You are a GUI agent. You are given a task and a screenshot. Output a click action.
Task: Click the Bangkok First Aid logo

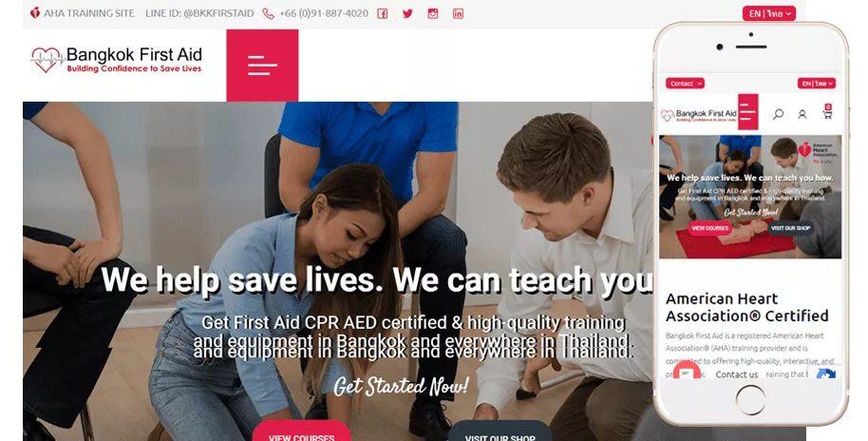point(117,61)
